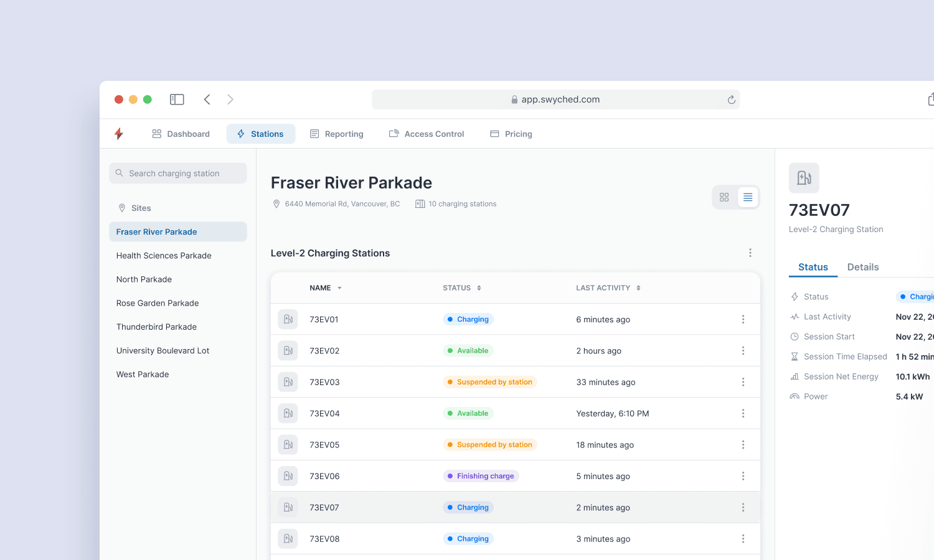
Task: Click the charger icon for 73EV07 row
Action: pyautogui.click(x=288, y=508)
